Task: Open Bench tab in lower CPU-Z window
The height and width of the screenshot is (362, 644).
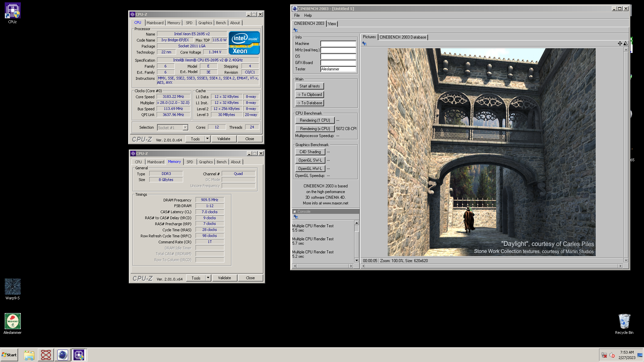Action: [x=221, y=162]
